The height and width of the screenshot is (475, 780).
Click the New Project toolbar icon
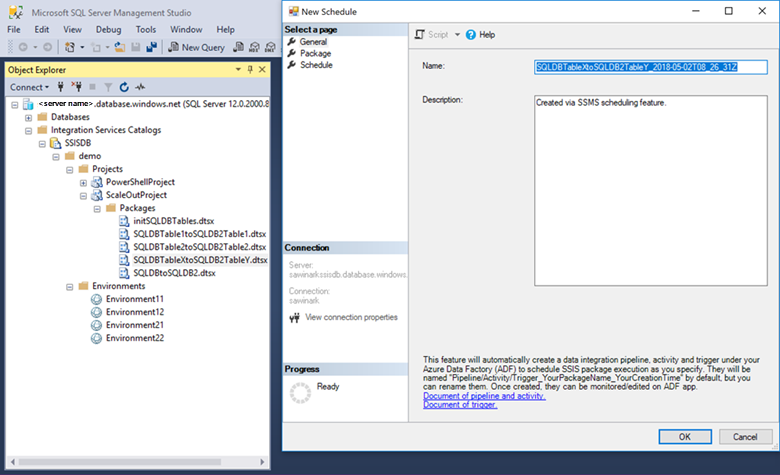point(70,47)
